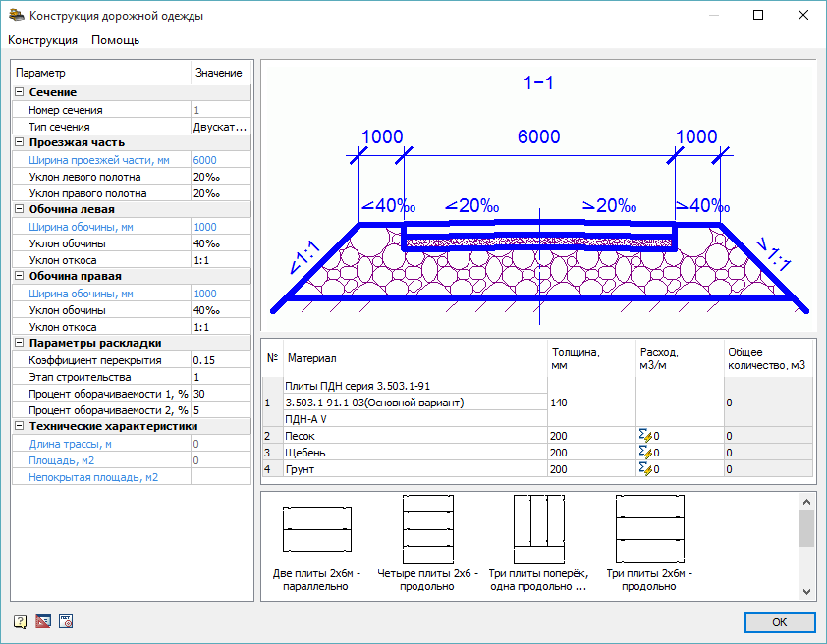Click the red triangle ruler settings icon

click(42, 621)
